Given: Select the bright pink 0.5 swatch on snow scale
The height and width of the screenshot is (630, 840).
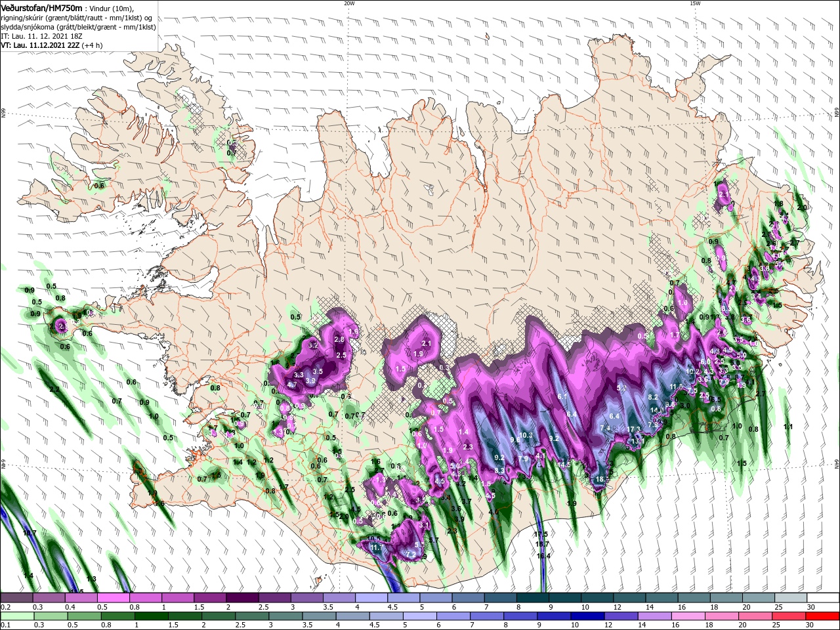Looking at the screenshot, I should pyautogui.click(x=114, y=597).
